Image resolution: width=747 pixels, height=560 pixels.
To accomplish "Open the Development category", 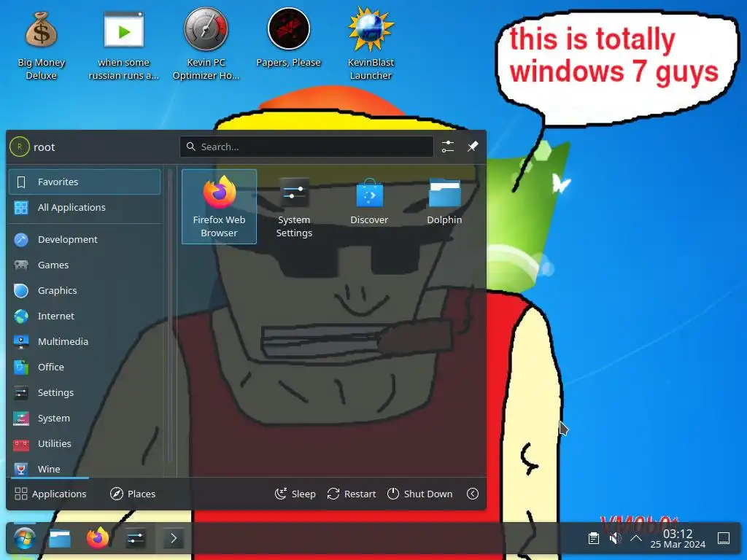I will tap(85, 239).
